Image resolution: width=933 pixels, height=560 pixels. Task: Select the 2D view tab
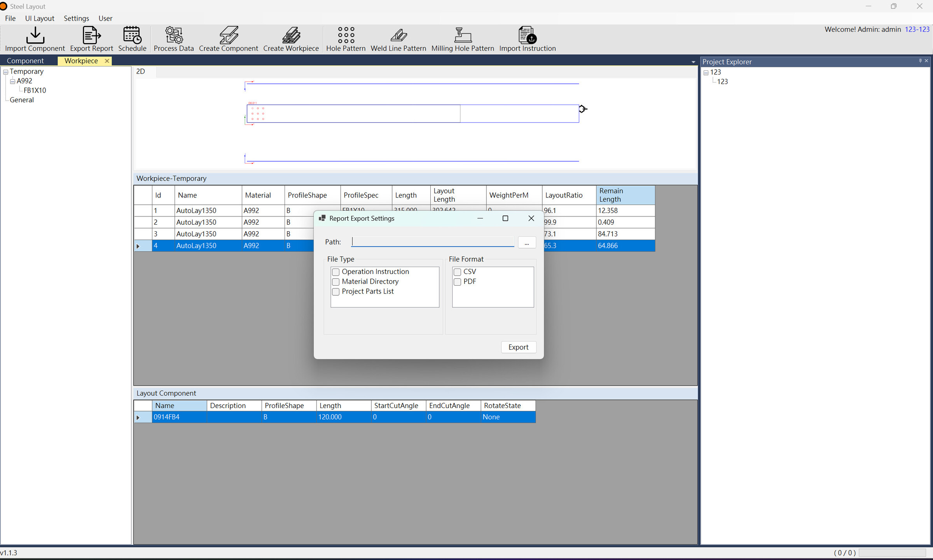pos(141,72)
